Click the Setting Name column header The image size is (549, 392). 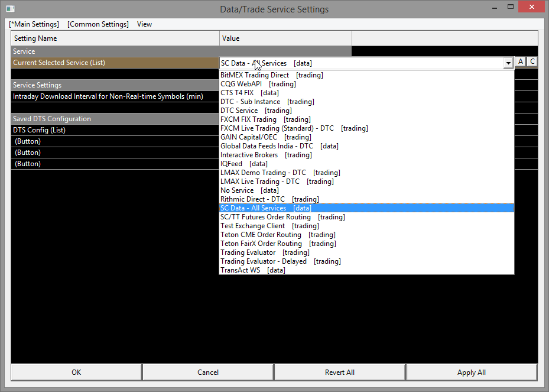(115, 38)
